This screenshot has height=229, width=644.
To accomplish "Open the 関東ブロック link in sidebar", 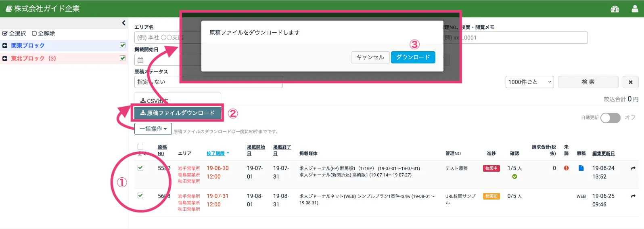I will coord(28,46).
